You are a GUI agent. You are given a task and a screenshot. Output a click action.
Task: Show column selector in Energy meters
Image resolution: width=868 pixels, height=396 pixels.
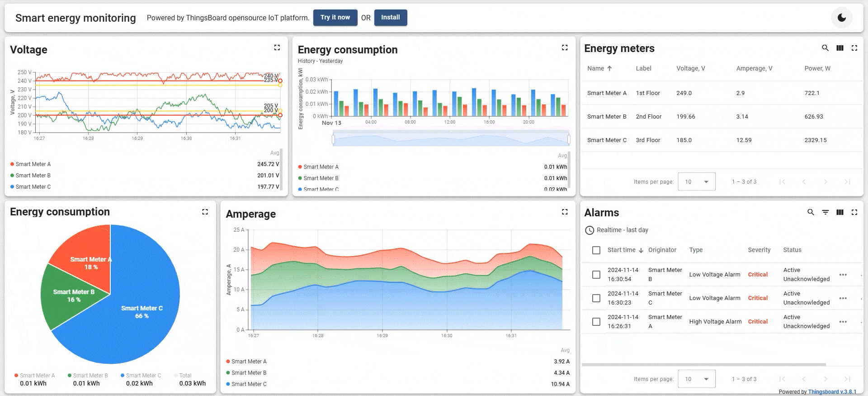click(x=840, y=48)
